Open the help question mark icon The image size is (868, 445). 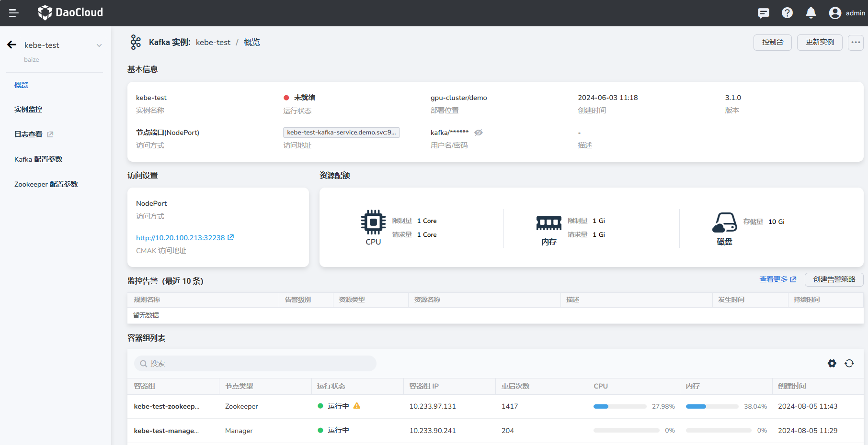[787, 13]
